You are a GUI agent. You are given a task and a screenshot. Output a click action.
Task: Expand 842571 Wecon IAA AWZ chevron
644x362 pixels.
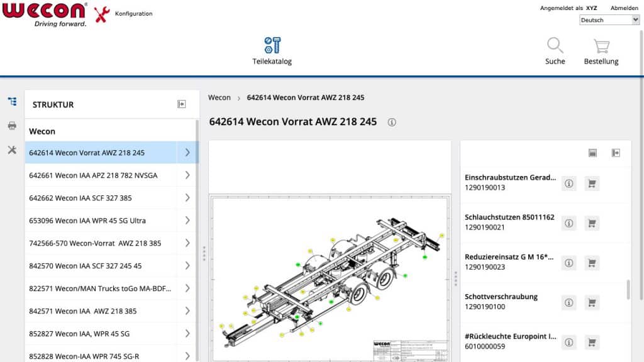(x=187, y=310)
